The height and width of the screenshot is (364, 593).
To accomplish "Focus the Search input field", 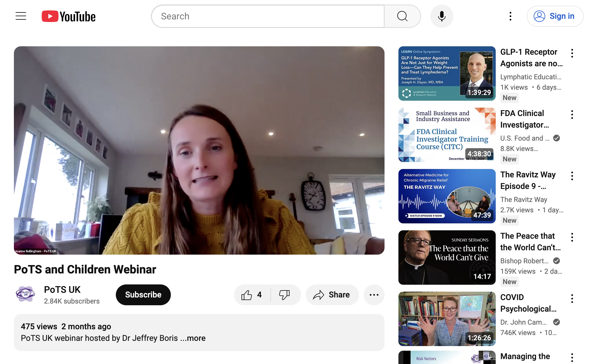I will click(268, 16).
